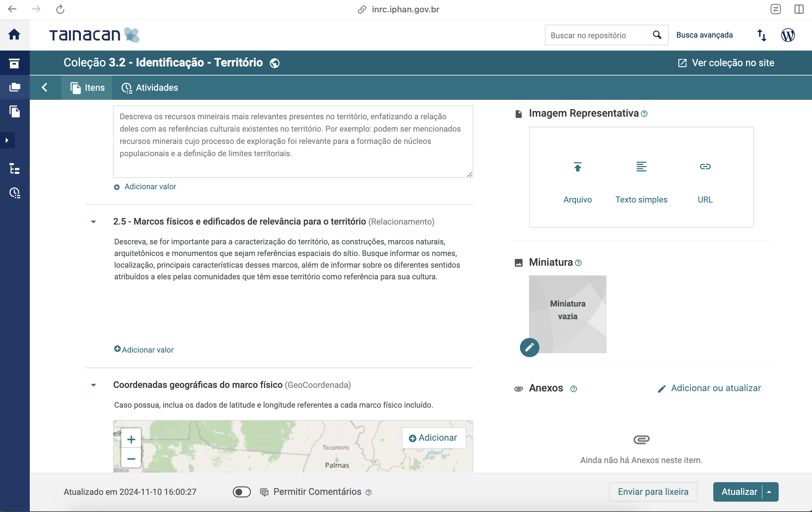Open items copy icon in left sidebar
This screenshot has height=512, width=812.
click(15, 111)
